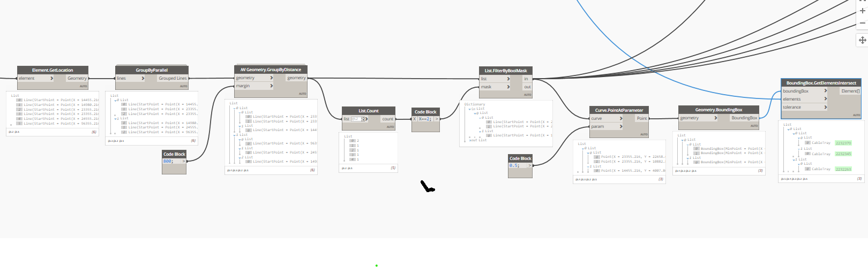868x267 pixels.
Task: Click the BoundingBox output port
Action: click(x=744, y=118)
